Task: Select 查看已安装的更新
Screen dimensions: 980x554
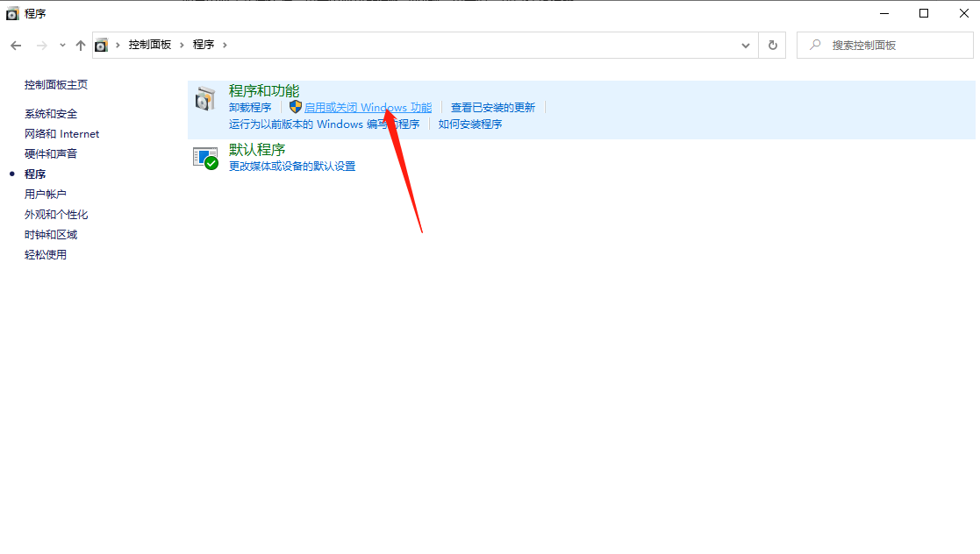Action: point(494,106)
